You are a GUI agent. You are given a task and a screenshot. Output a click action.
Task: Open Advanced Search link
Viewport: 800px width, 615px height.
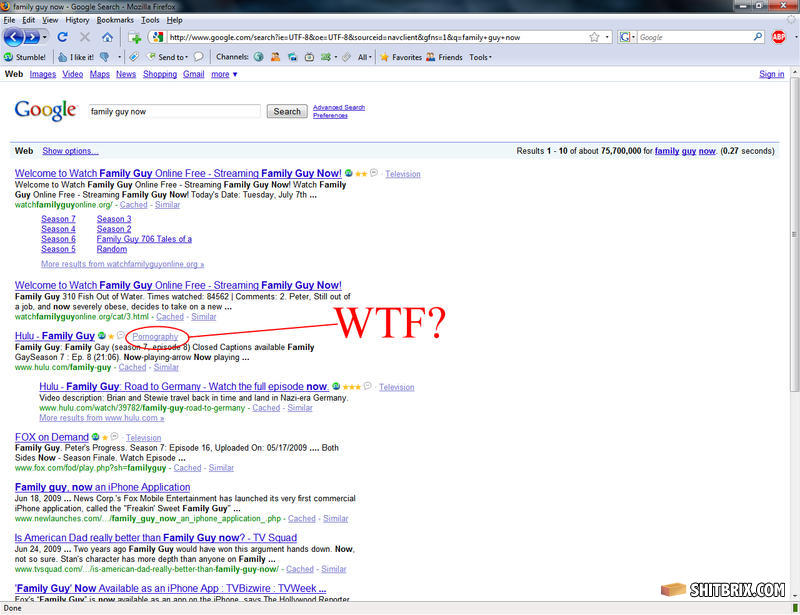339,107
